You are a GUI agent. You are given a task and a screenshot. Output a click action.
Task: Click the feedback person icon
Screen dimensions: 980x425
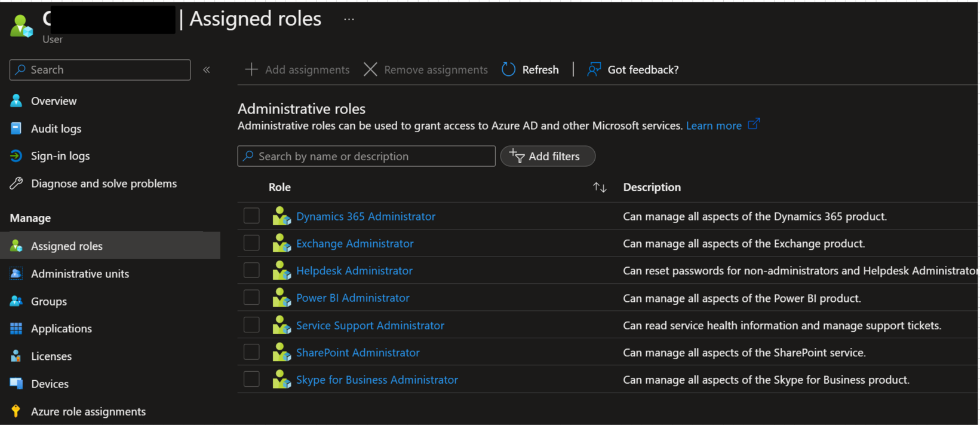[x=594, y=69]
